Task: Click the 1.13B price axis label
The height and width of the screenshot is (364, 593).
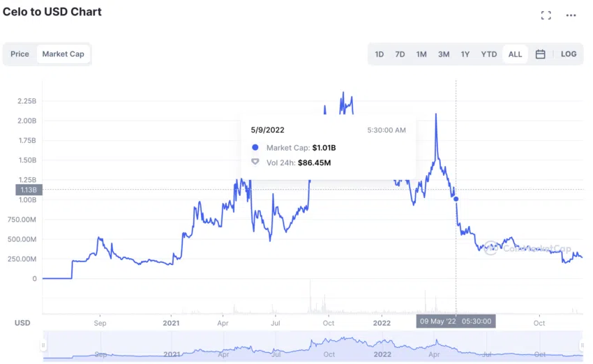Action: [x=29, y=190]
